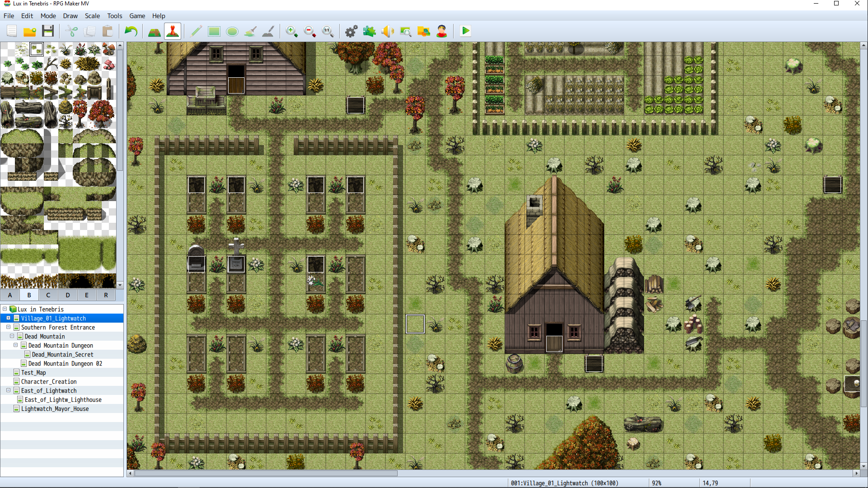Open the Event Searcher icon

406,31
